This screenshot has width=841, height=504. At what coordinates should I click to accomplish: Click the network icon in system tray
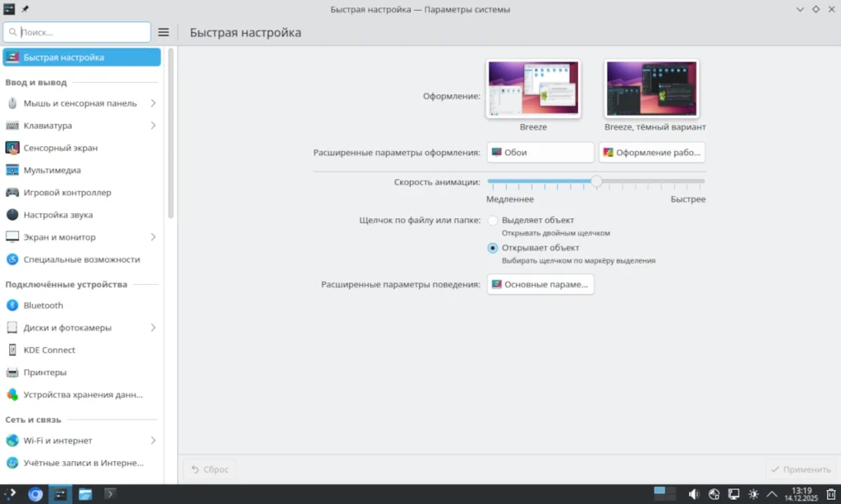(714, 494)
